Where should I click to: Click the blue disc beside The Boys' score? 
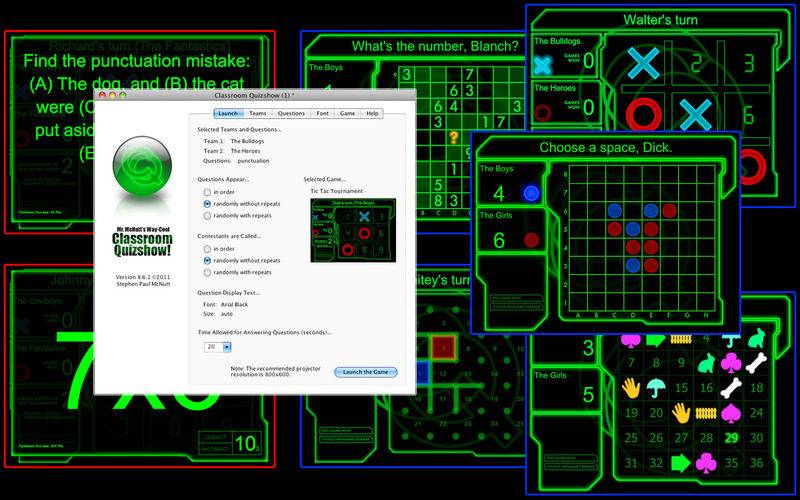tap(531, 193)
